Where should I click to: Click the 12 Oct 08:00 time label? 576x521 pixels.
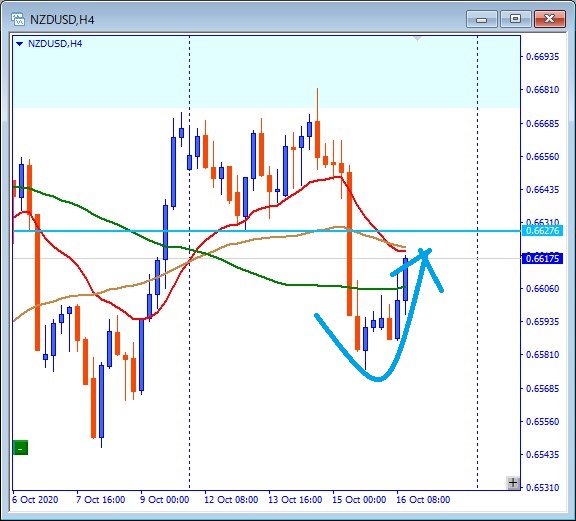pos(231,500)
